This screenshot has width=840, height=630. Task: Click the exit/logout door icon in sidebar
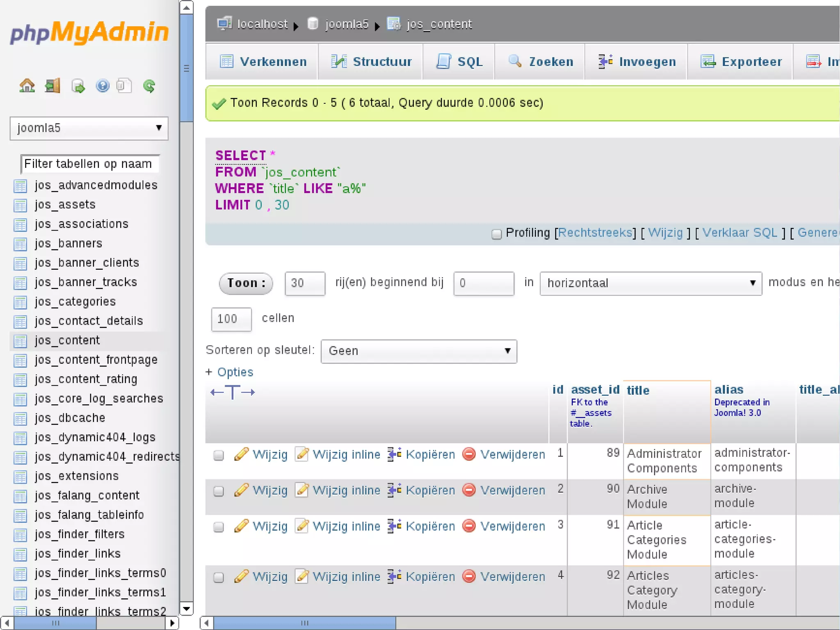52,86
